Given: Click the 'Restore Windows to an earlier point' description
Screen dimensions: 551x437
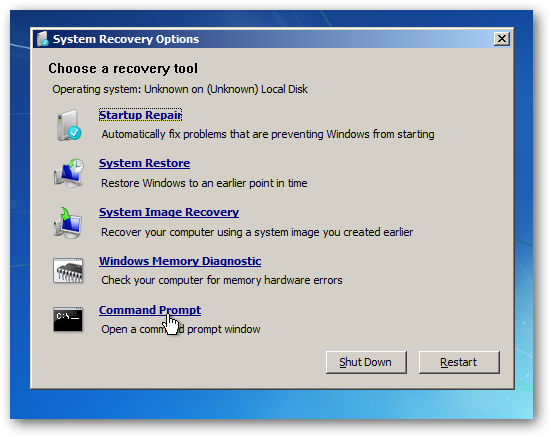Looking at the screenshot, I should point(204,183).
